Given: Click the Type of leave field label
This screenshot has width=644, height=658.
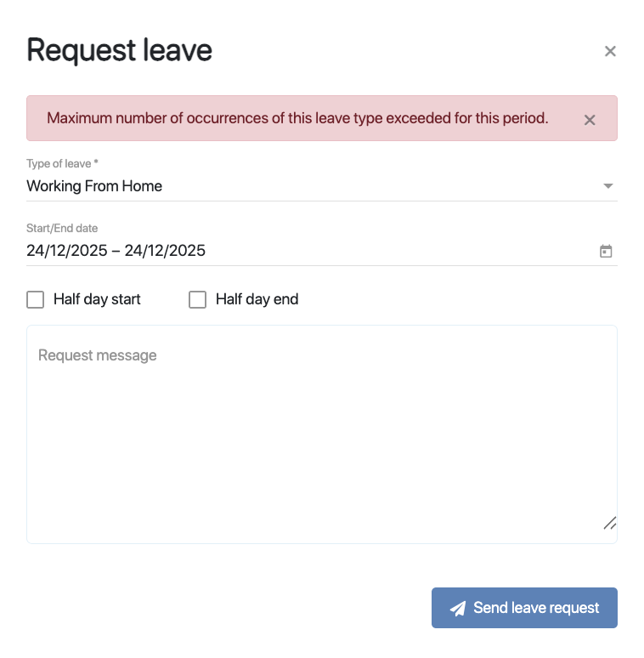Looking at the screenshot, I should tap(63, 163).
